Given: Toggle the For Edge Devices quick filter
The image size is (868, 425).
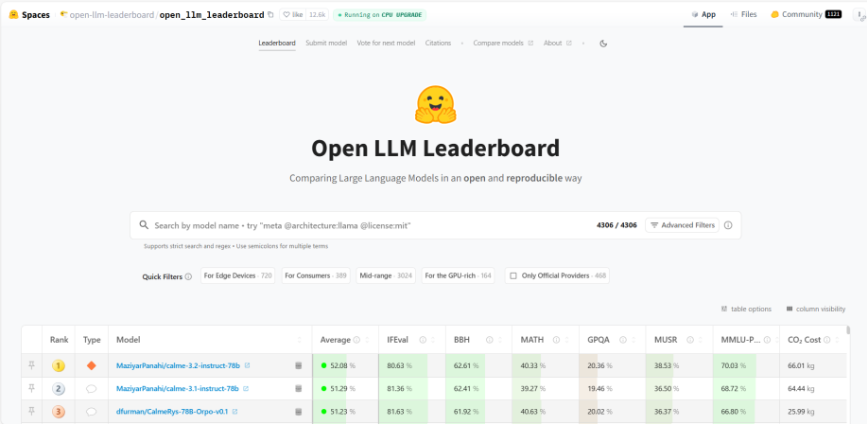Looking at the screenshot, I should (237, 275).
